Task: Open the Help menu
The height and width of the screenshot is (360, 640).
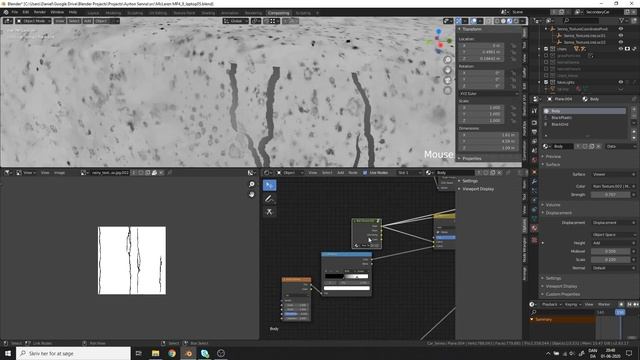Action: pyautogui.click(x=73, y=12)
